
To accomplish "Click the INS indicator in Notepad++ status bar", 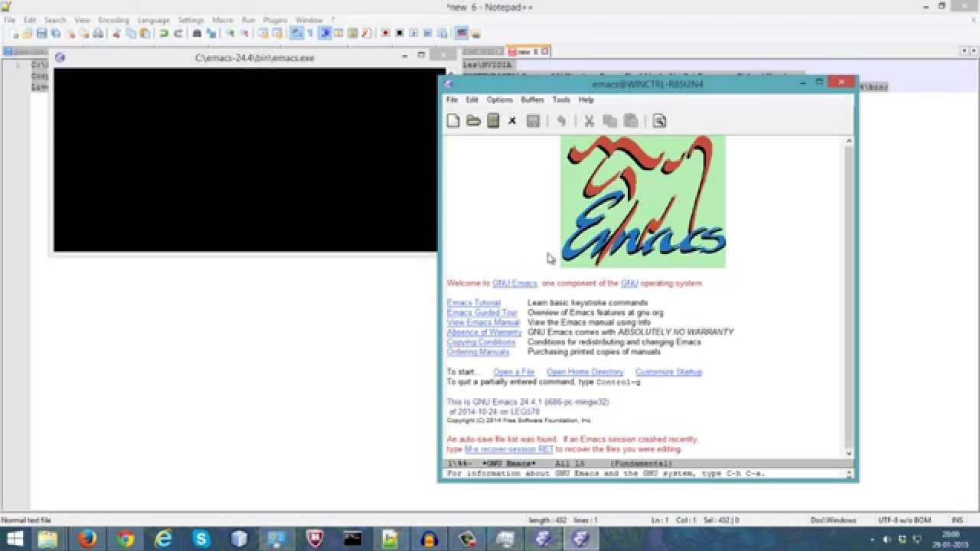I will point(957,520).
